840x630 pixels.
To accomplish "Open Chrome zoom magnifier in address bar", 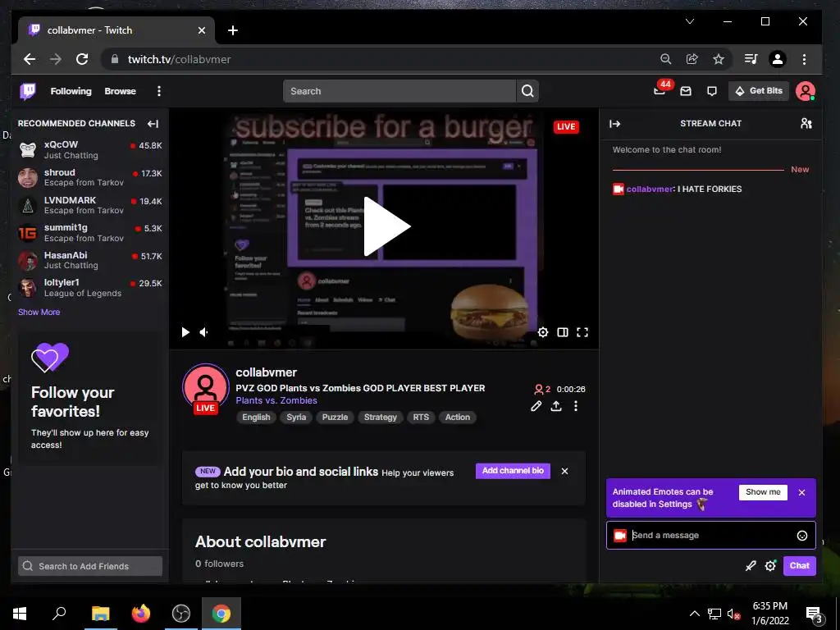I will [x=665, y=59].
